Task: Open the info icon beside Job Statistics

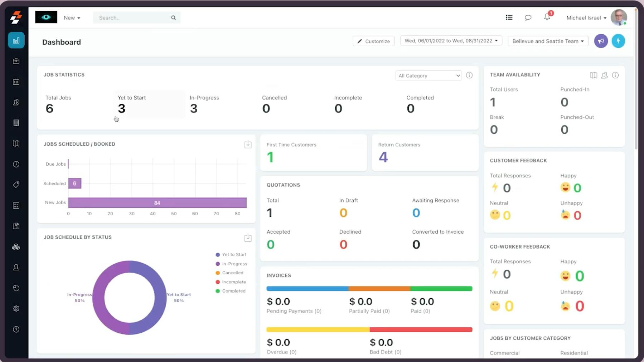Action: (470, 75)
